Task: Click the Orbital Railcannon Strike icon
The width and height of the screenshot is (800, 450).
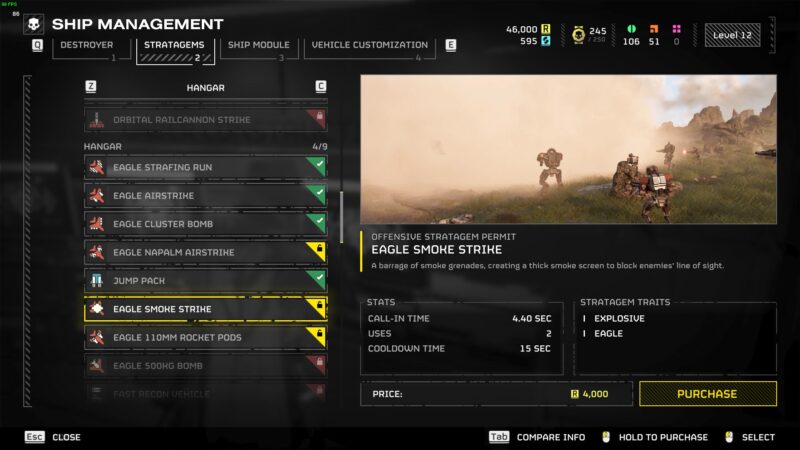Action: (x=96, y=119)
